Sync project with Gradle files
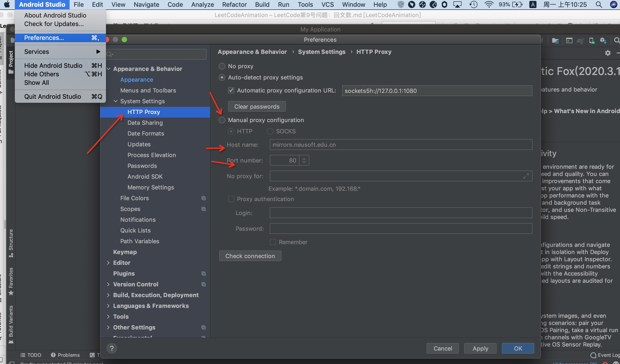The height and width of the screenshot is (364, 620). click(x=580, y=40)
